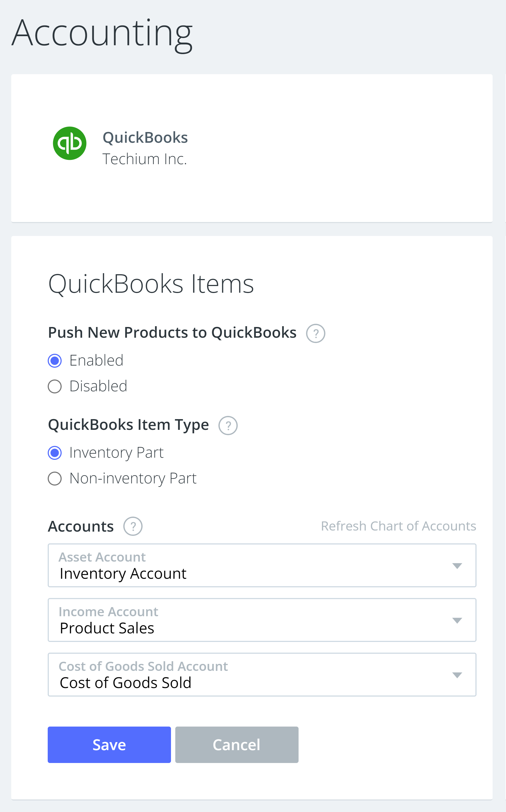Open the Cost of Goods Sold Account selector

262,675
